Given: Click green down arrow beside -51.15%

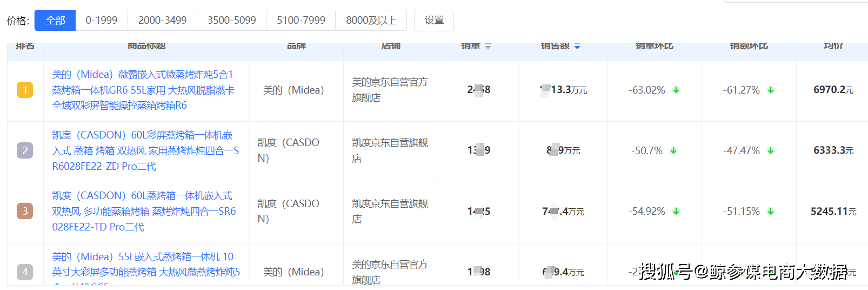Looking at the screenshot, I should coord(771,211).
